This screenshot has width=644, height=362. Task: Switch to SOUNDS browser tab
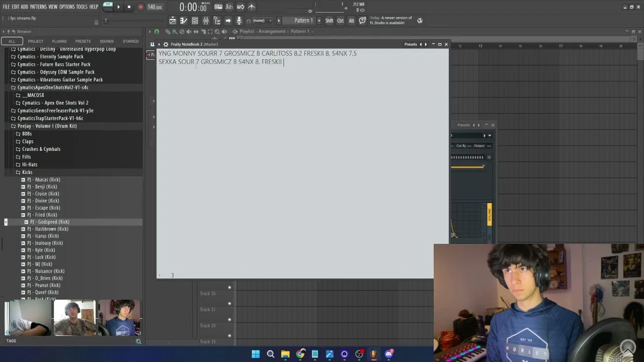pos(107,41)
